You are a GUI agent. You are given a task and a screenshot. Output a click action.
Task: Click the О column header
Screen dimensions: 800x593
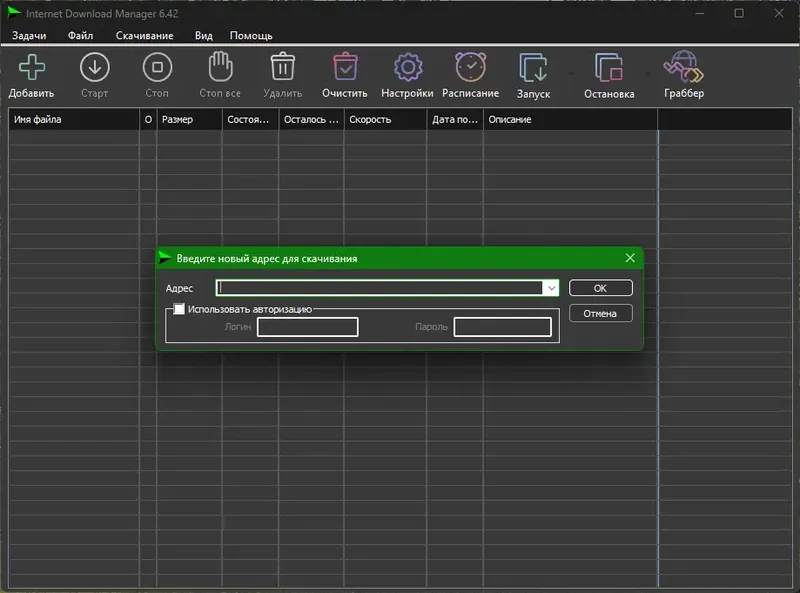148,119
